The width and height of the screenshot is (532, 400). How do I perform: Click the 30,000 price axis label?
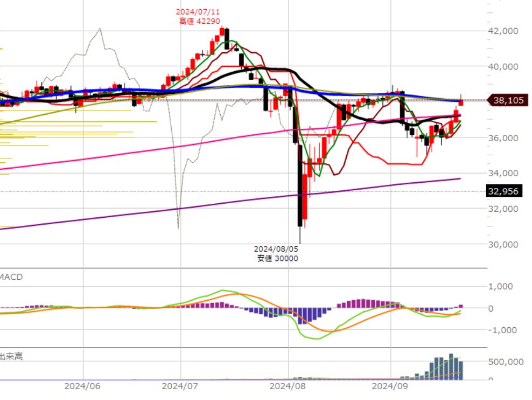(503, 245)
